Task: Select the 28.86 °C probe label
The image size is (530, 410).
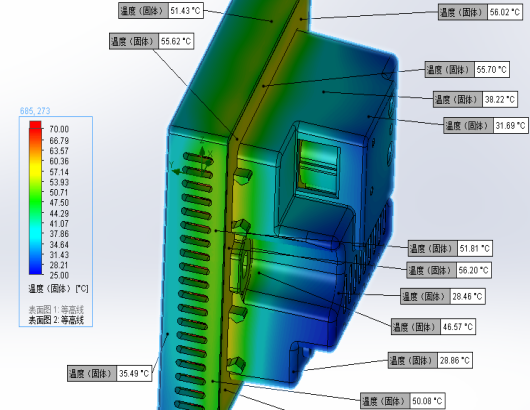Action: point(430,361)
